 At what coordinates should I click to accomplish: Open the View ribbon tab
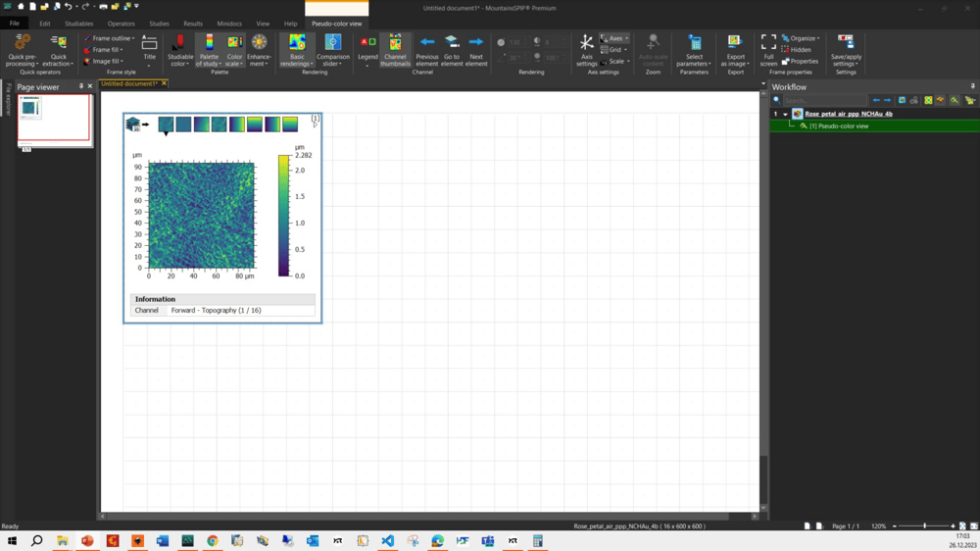coord(263,24)
